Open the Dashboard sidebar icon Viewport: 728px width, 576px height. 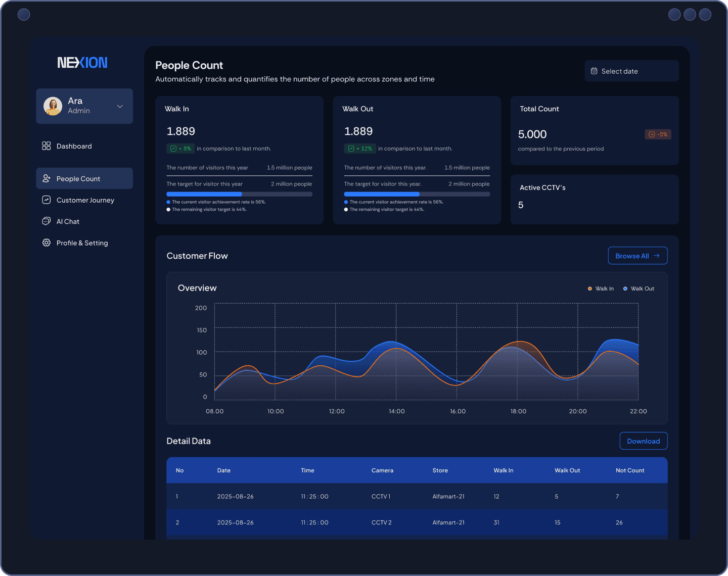46,146
